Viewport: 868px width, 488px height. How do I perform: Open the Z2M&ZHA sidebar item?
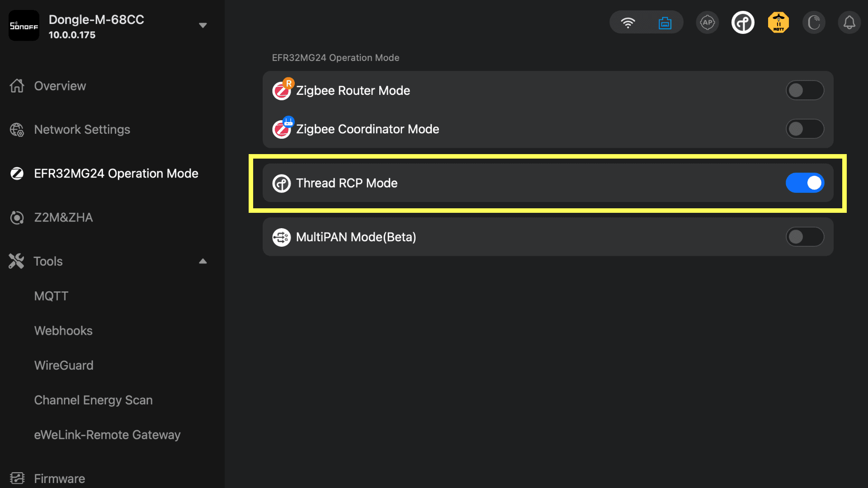click(63, 217)
